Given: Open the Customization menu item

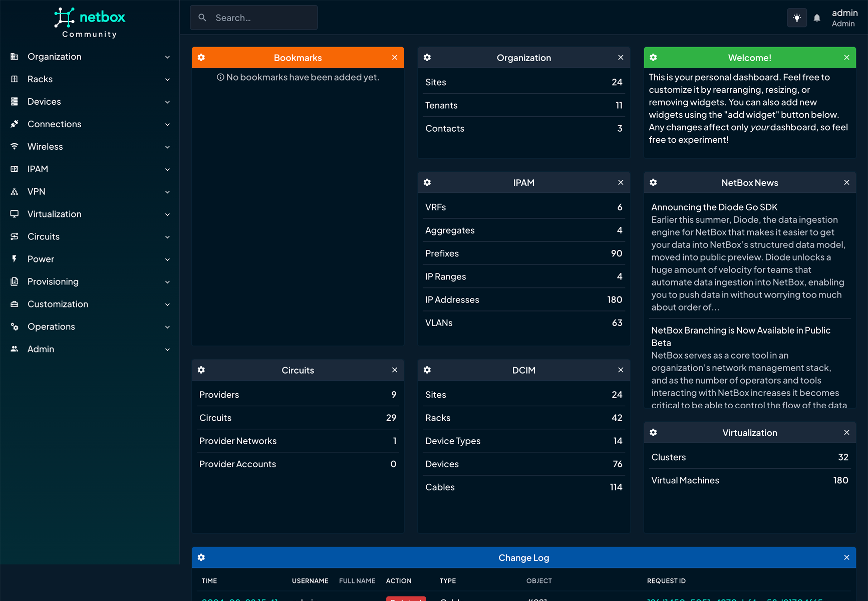Looking at the screenshot, I should point(90,304).
